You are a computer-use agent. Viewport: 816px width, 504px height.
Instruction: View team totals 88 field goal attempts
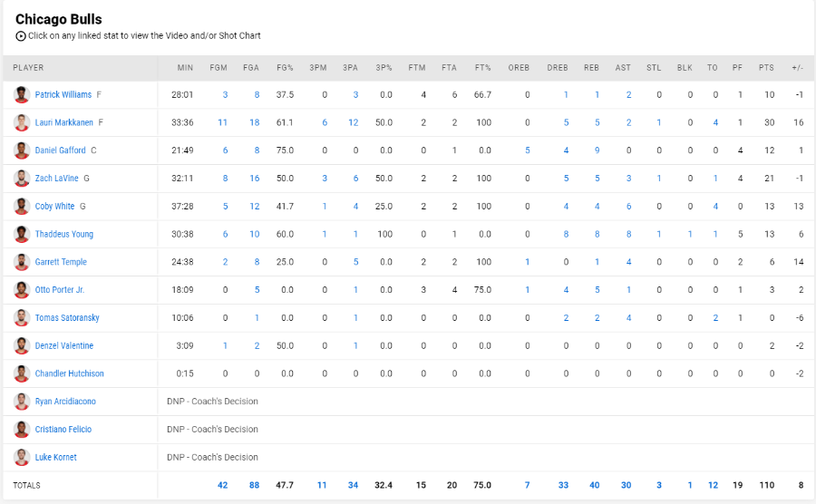coord(254,485)
